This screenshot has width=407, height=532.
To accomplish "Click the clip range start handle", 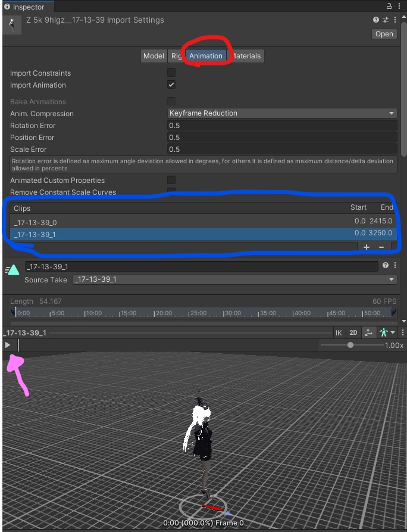I will point(14,312).
